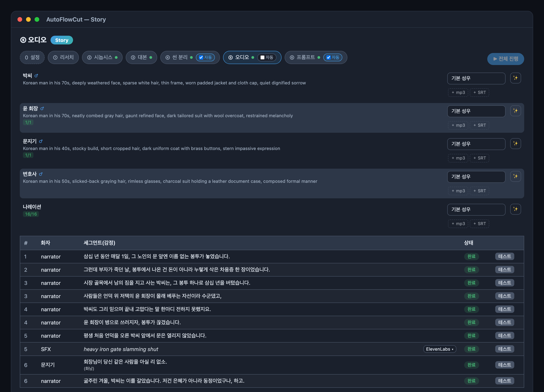Toggle the 자동 checkbox on 프롬프트 step

[x=328, y=57]
